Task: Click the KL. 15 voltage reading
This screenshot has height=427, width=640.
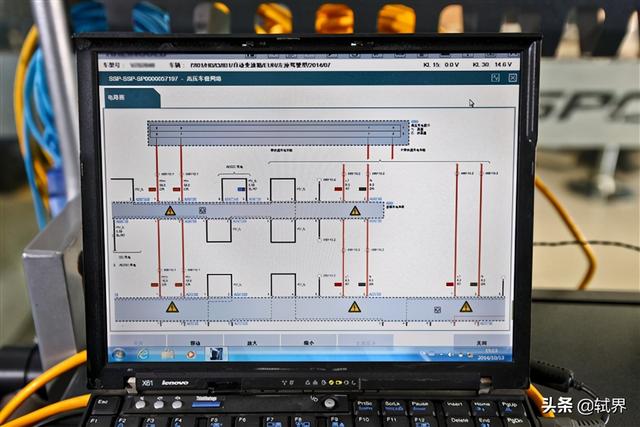Action: coord(441,64)
